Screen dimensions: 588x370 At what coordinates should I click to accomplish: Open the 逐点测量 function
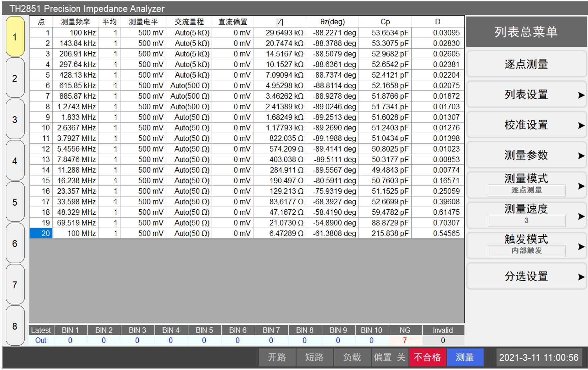tap(526, 64)
